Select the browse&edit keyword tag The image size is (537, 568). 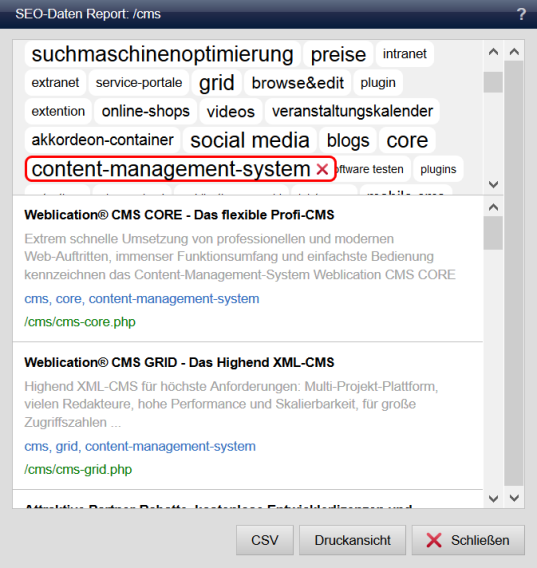pos(297,83)
